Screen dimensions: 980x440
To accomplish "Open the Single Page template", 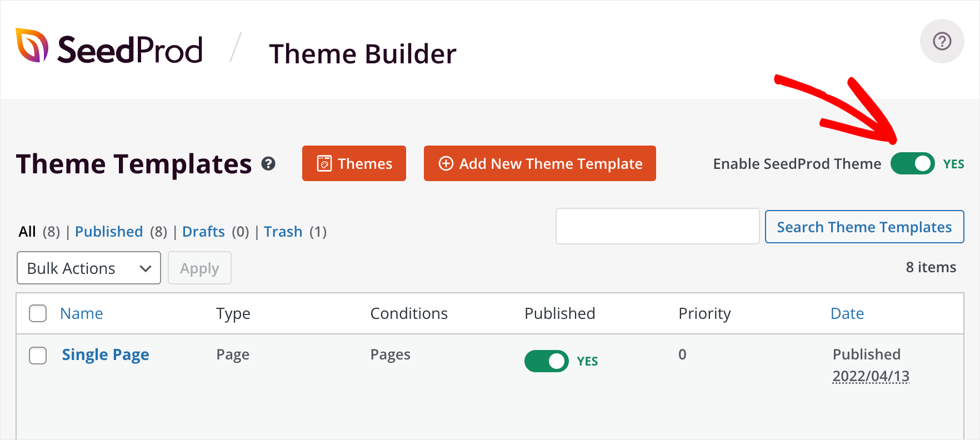I will coord(106,354).
